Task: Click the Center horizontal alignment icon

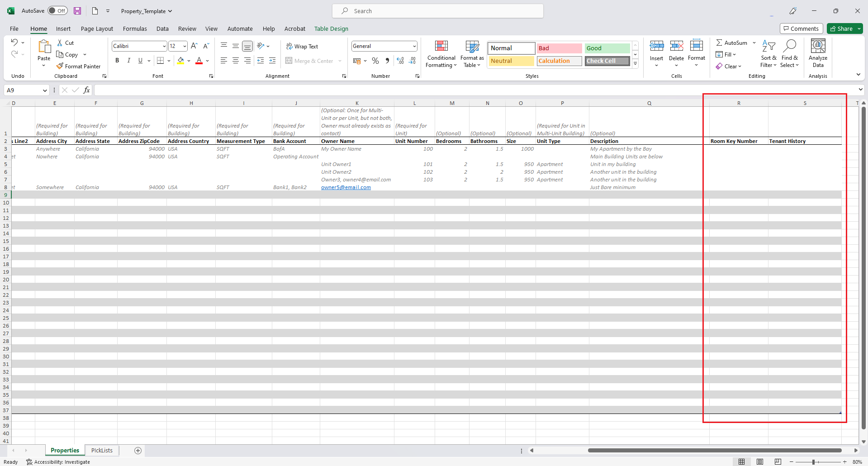Action: pos(236,60)
